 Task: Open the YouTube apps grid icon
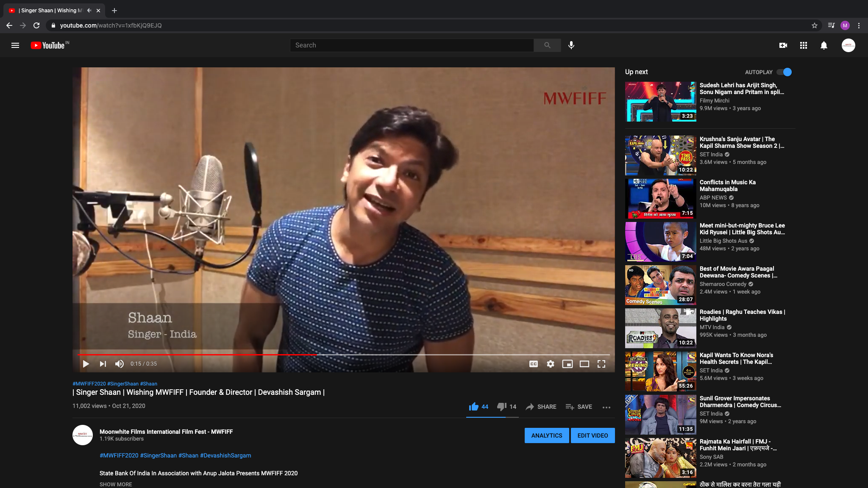pyautogui.click(x=804, y=45)
